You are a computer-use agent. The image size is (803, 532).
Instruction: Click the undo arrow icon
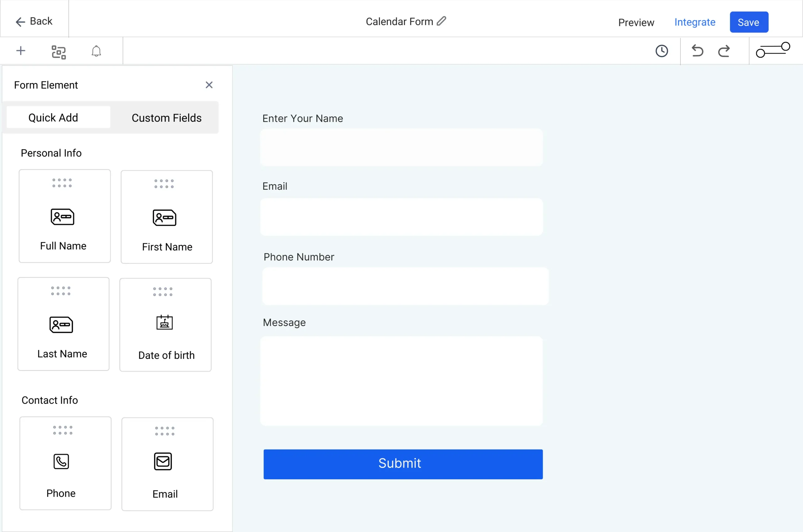tap(697, 51)
